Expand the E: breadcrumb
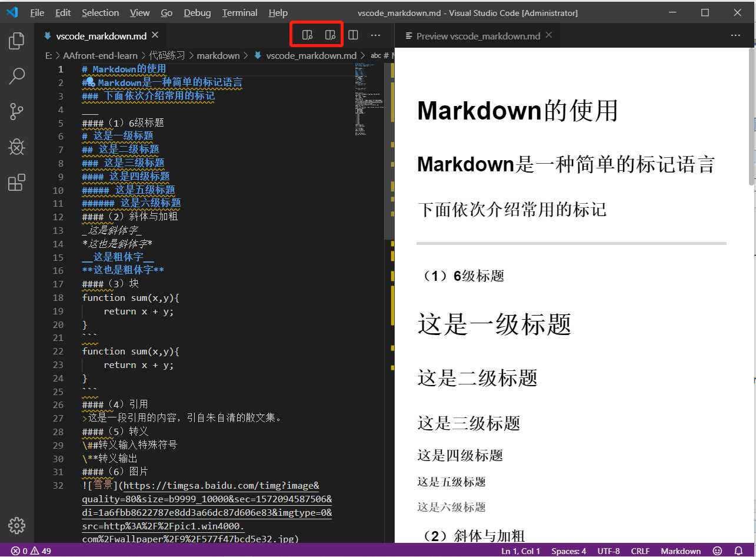Screen dimensions: 756x557 [48, 56]
